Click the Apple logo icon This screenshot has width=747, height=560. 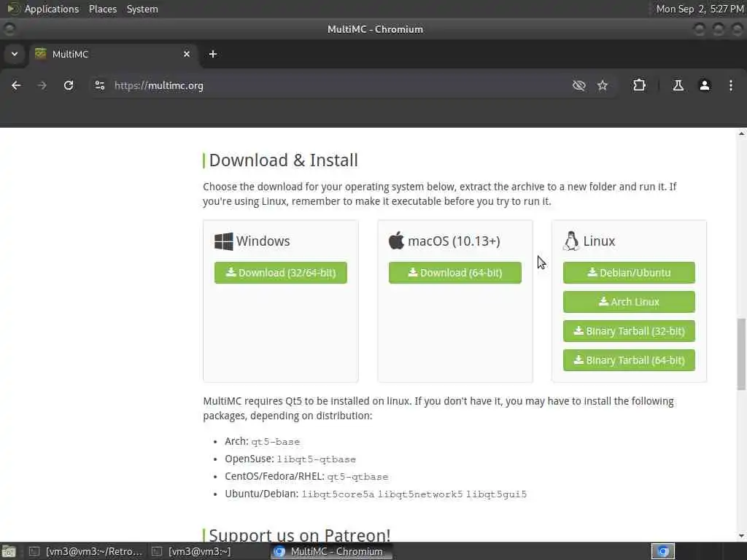coord(396,241)
